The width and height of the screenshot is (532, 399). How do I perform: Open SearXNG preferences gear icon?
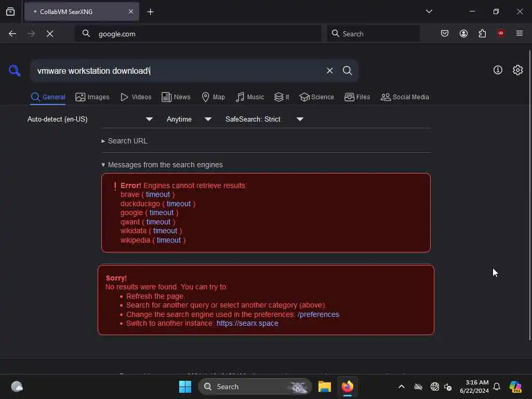tap(517, 70)
